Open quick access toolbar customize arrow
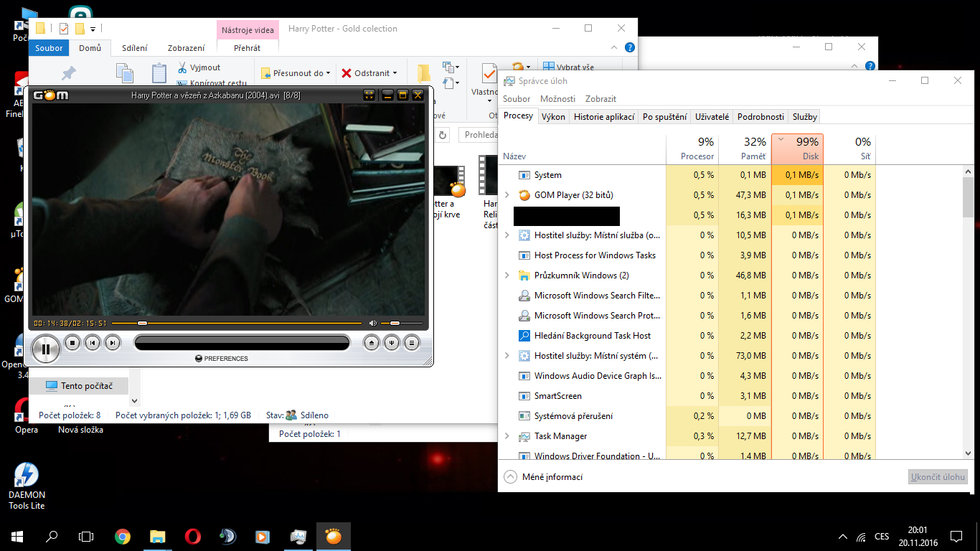The image size is (980, 551). tap(93, 29)
